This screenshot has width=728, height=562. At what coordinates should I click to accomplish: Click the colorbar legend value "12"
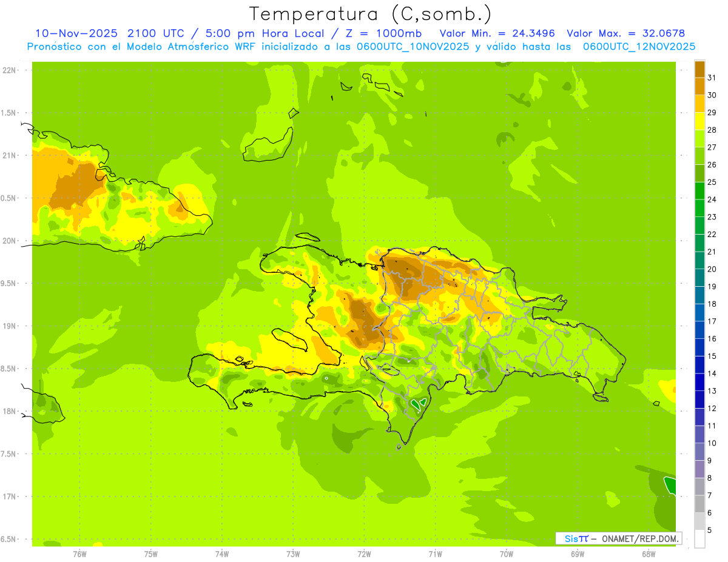point(712,409)
